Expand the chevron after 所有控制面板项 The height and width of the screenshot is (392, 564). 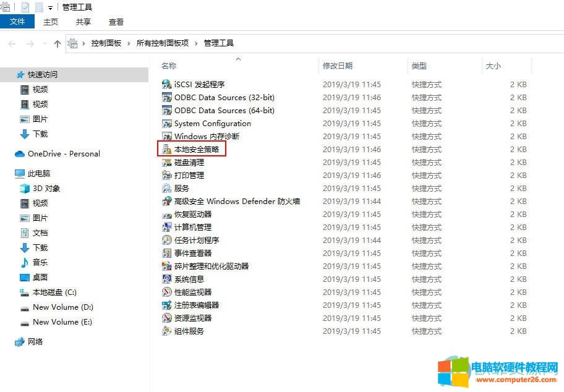click(197, 43)
